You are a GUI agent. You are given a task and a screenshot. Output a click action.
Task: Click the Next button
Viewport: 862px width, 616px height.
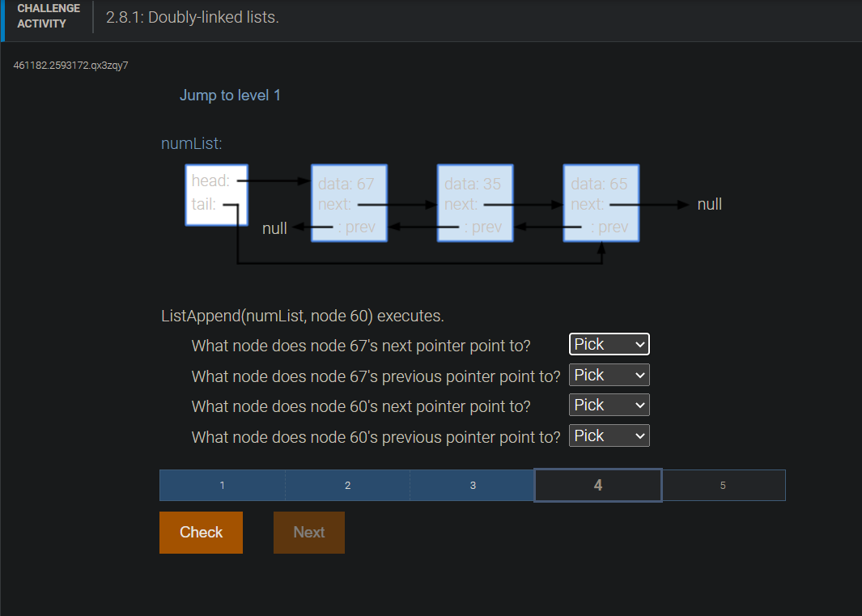tap(308, 532)
